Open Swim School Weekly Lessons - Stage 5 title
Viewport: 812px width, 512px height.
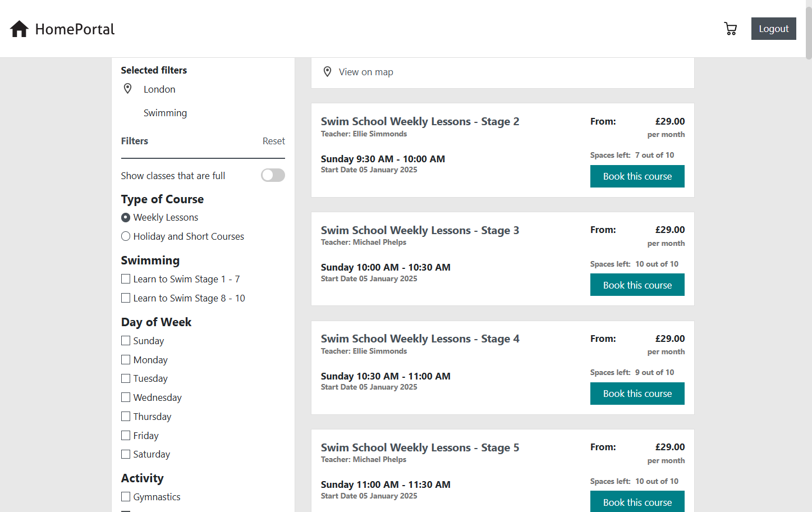tap(420, 447)
